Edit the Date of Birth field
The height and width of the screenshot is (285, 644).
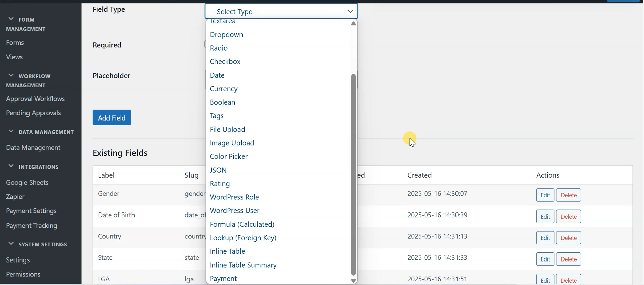545,217
